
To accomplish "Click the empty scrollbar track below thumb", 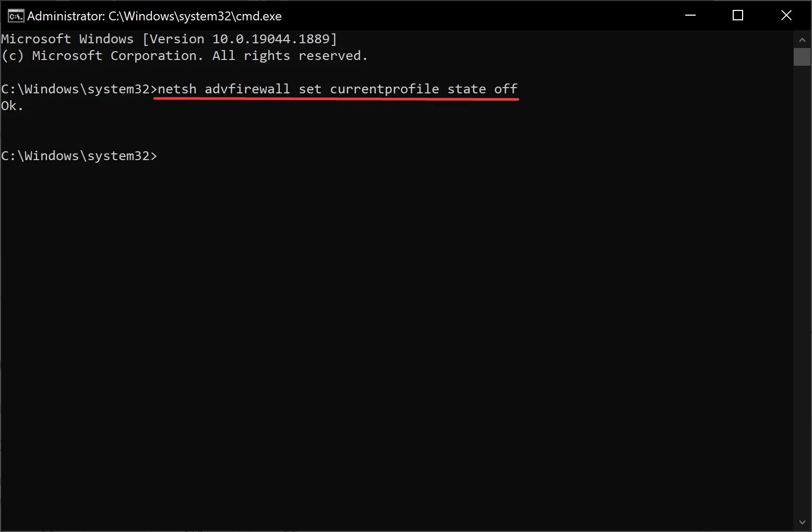I will (x=802, y=289).
